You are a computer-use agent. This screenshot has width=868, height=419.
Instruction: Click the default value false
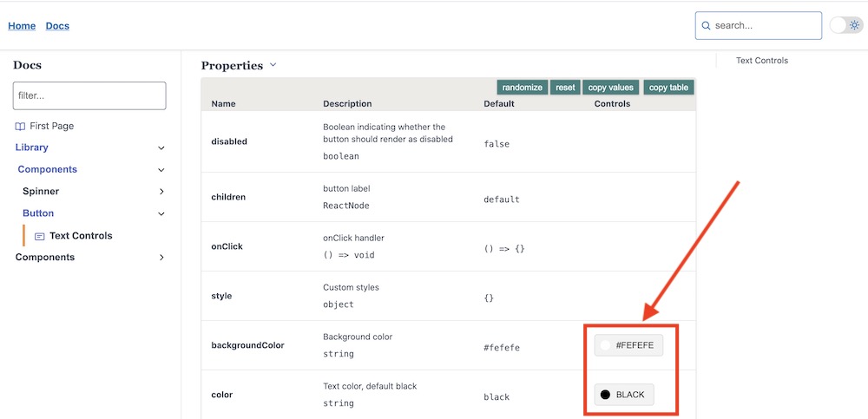(496, 144)
